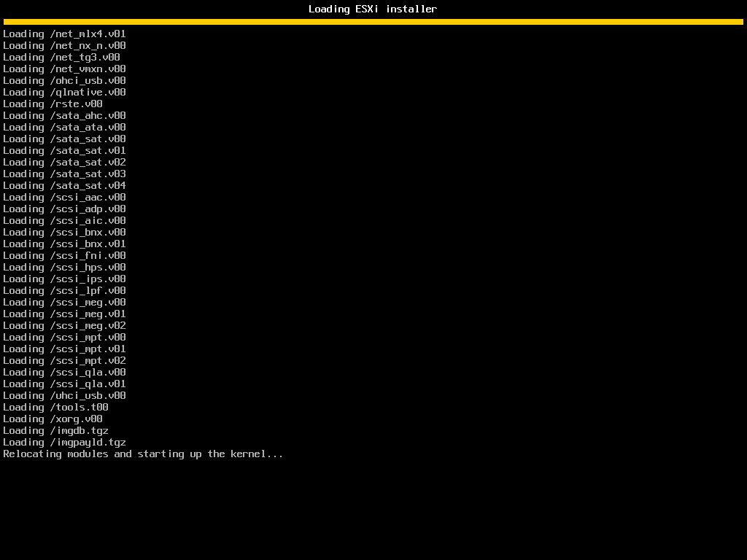Select the line 'Loading /scsi_meg.v01'

pos(64,314)
